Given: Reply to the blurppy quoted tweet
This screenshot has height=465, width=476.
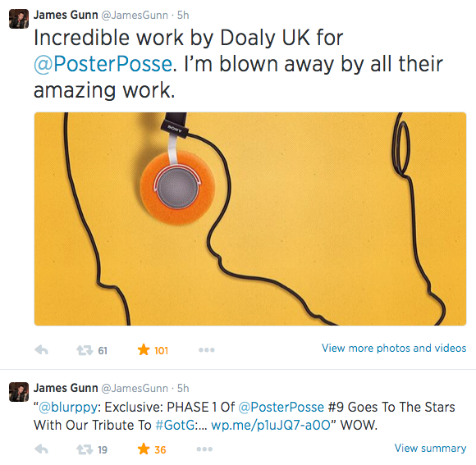Looking at the screenshot, I should tap(42, 449).
